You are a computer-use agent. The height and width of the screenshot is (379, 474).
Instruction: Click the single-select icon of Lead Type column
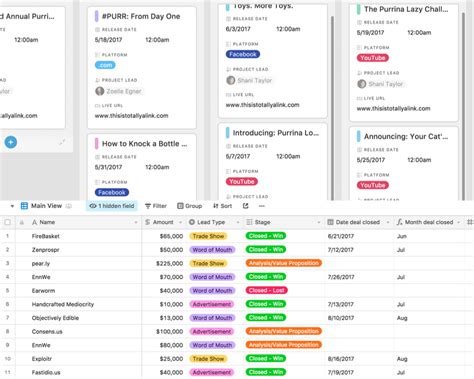(x=192, y=222)
